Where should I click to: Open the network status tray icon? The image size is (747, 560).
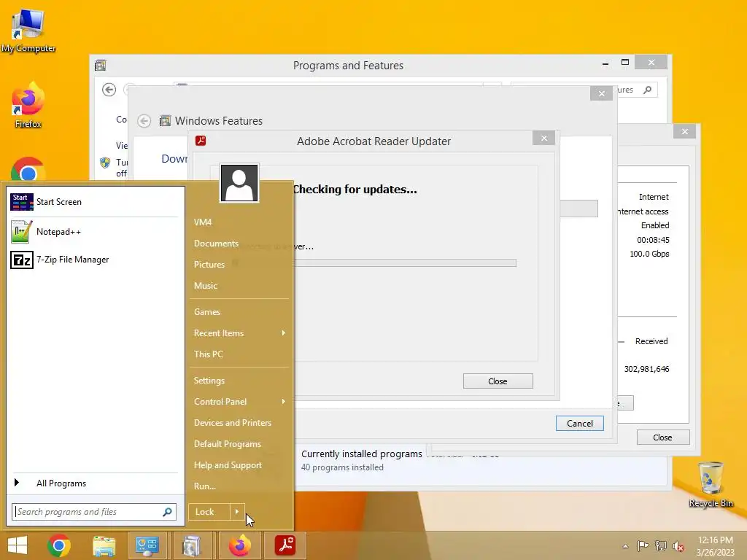pyautogui.click(x=660, y=546)
